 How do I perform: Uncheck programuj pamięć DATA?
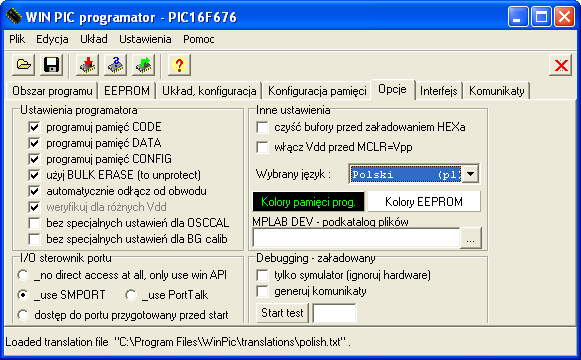(34, 143)
